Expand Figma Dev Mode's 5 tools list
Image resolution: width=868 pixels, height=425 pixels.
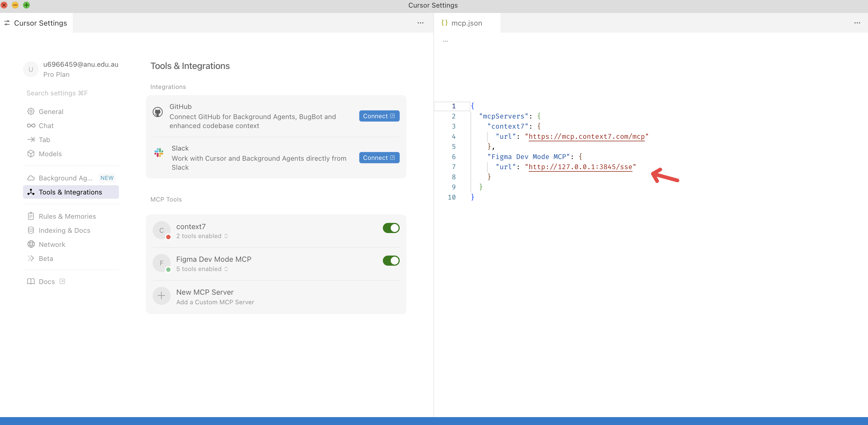226,269
